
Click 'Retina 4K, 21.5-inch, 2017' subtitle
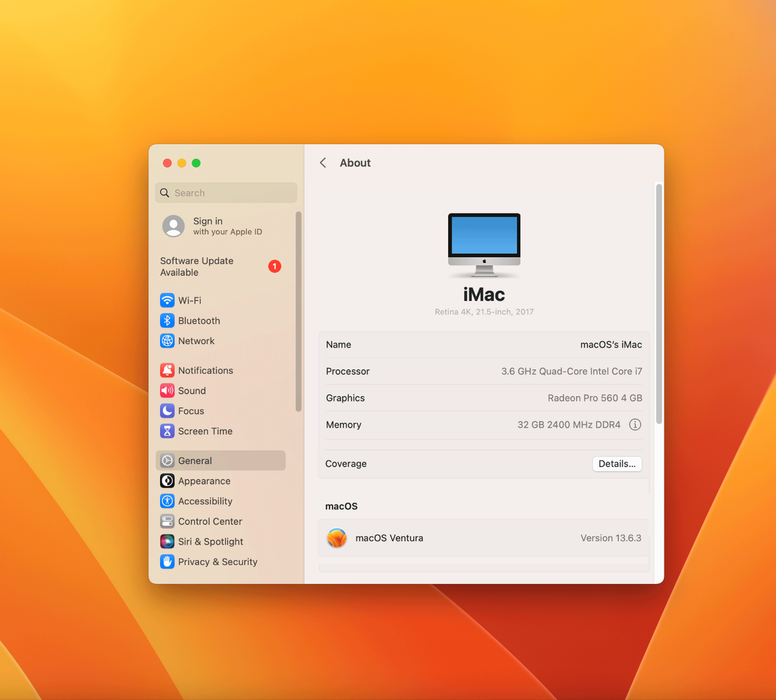coord(484,312)
